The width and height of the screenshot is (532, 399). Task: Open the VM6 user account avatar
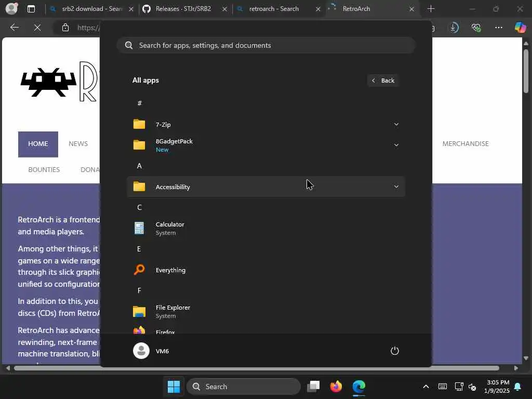(141, 351)
